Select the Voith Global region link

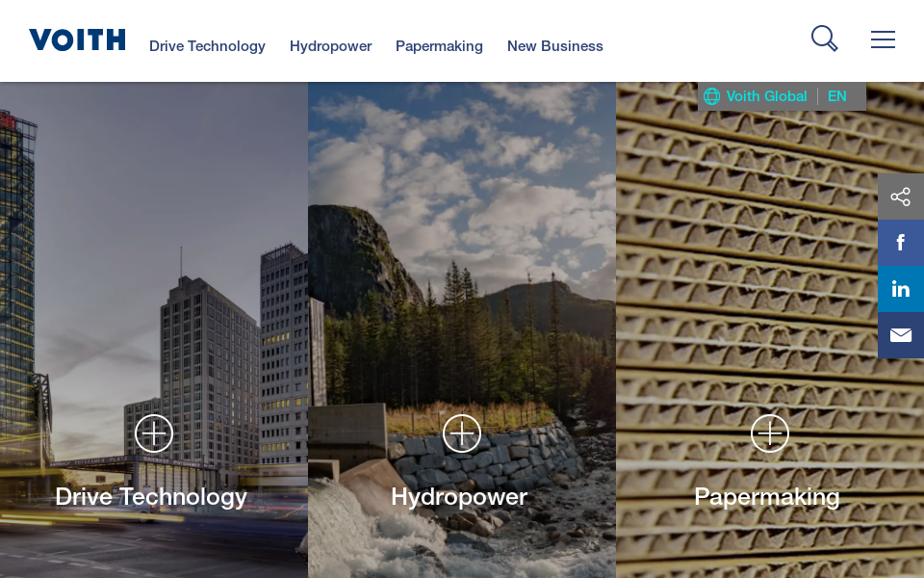click(x=766, y=96)
